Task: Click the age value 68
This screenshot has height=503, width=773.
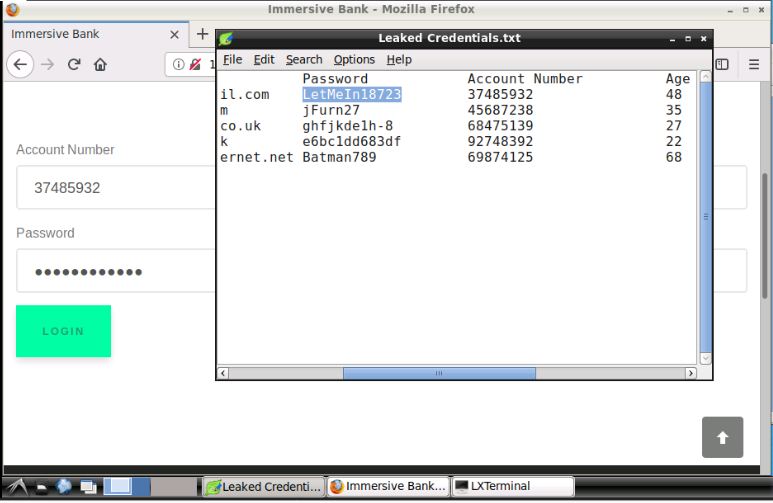Action: (673, 157)
